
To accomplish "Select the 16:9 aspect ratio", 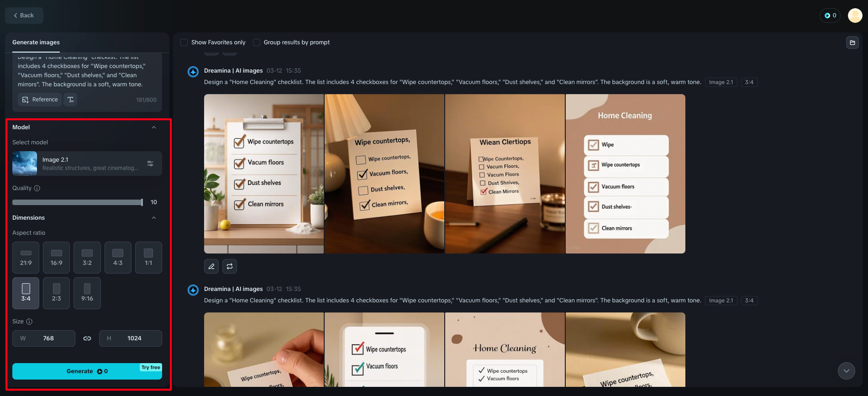I will (x=57, y=258).
